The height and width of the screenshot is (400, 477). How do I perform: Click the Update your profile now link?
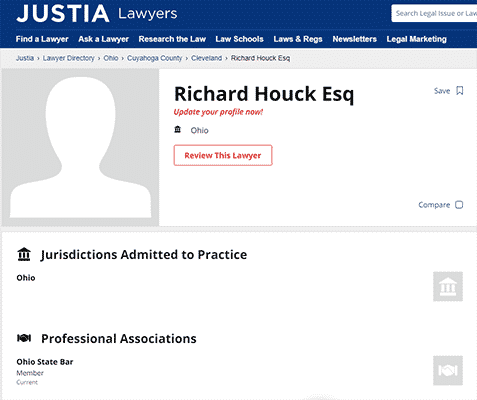(218, 112)
